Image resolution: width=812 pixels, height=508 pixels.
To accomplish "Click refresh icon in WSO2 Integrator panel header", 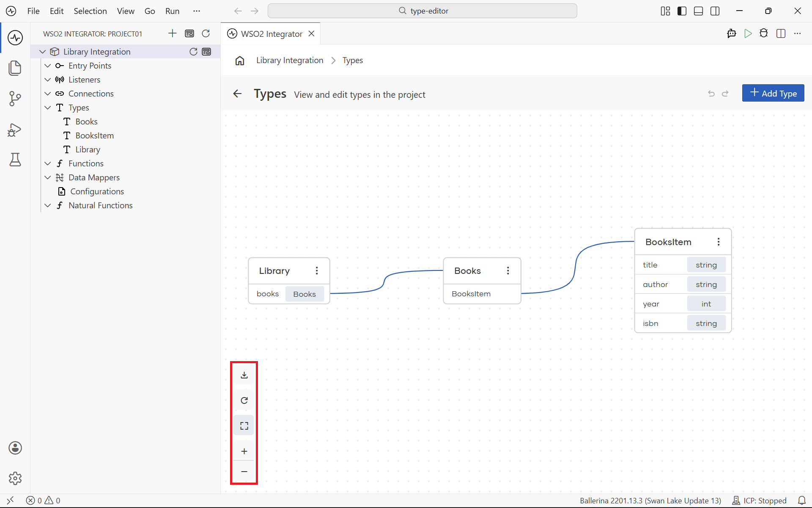I will coord(206,33).
